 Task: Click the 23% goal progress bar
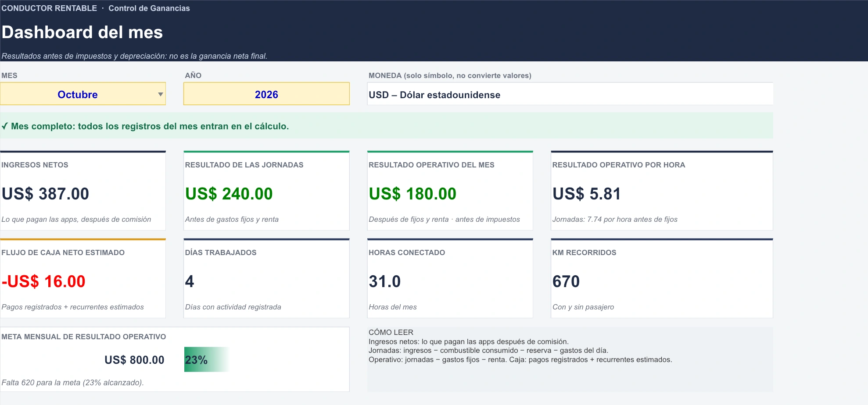pos(207,360)
